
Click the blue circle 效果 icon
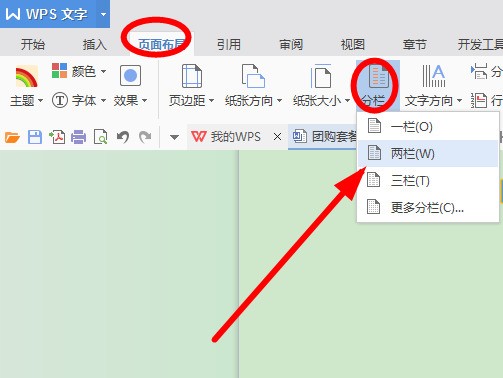130,76
